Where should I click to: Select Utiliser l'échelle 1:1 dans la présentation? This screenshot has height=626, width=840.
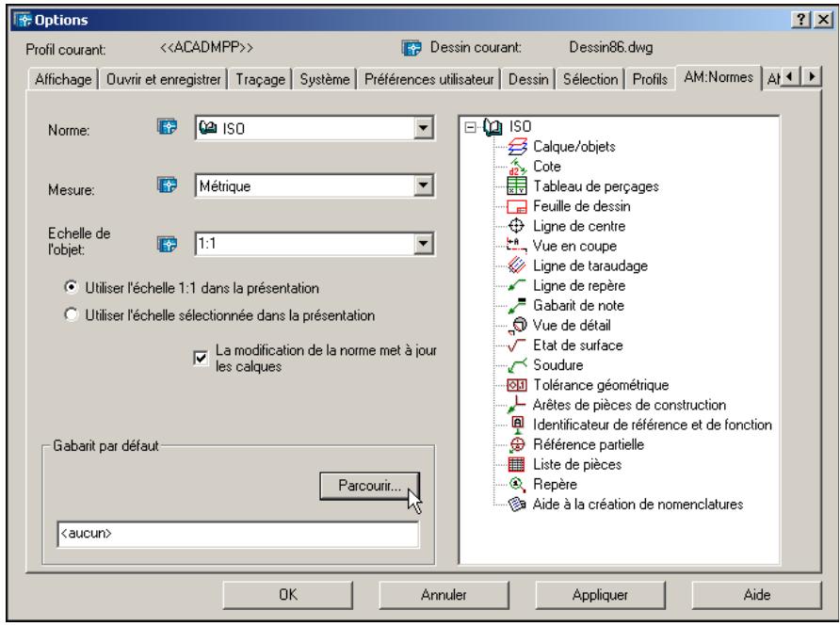click(x=71, y=287)
